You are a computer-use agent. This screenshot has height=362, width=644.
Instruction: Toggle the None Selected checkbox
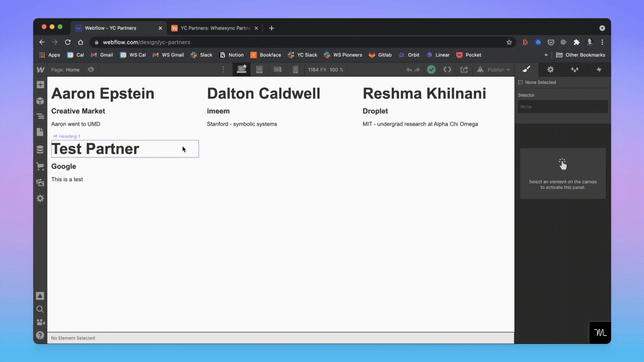[x=521, y=82]
